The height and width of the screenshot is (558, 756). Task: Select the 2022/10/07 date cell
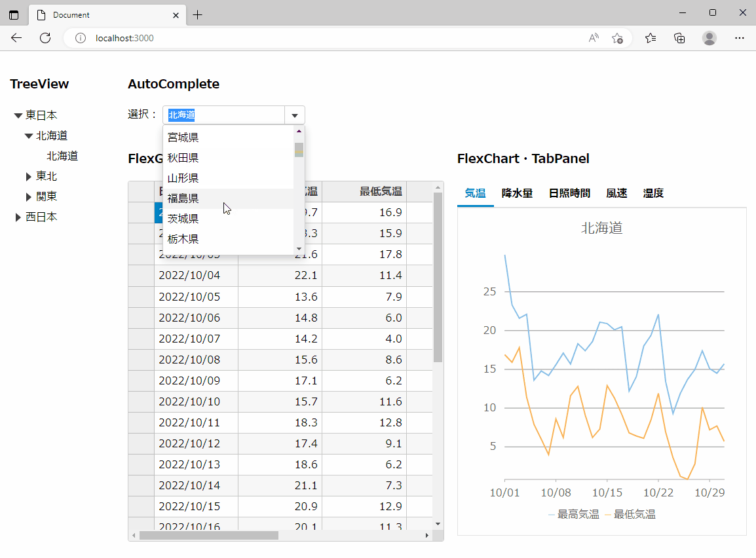(197, 339)
